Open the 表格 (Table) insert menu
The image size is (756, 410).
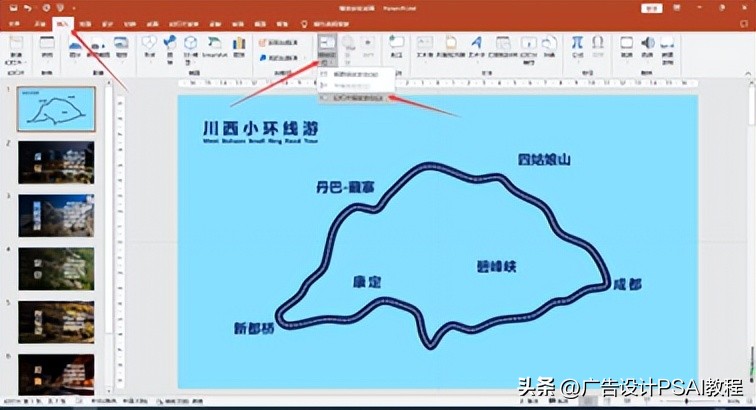(47, 48)
